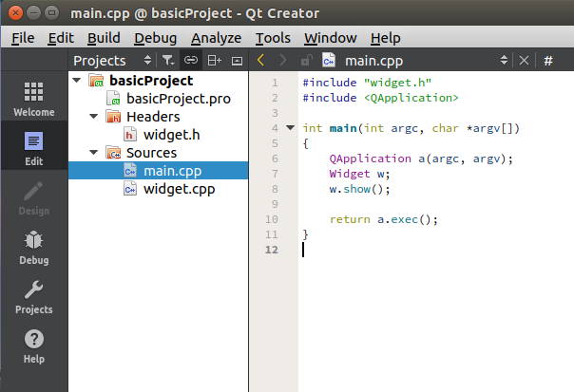
Task: Toggle synchronize with editor link icon
Action: coord(191,60)
